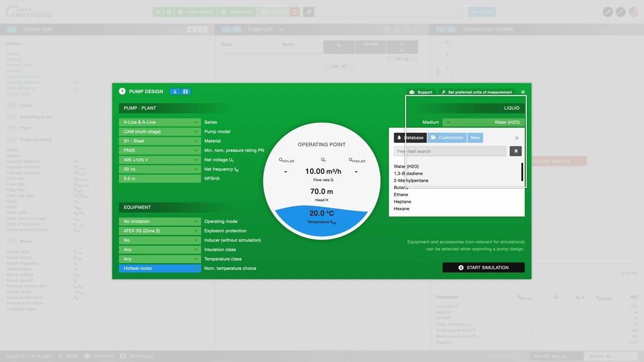Click the temperature value 20.0 °C
Screen dimensions: 644x362
(x=322, y=213)
